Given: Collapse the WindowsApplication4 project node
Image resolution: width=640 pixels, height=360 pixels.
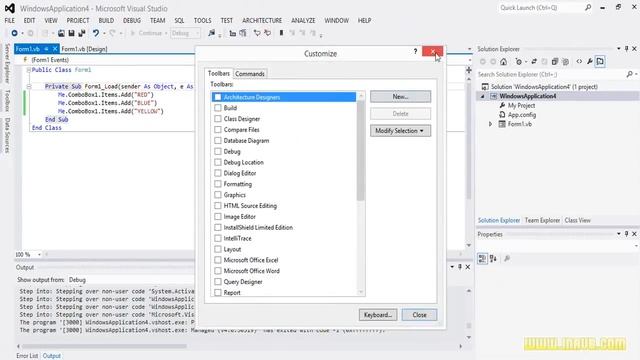Looking at the screenshot, I should click(482, 96).
